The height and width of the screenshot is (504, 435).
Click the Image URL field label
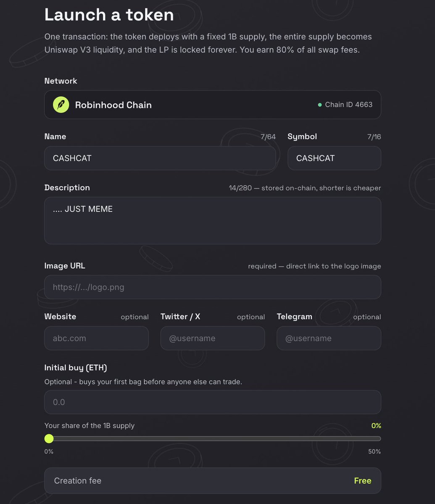coord(65,266)
